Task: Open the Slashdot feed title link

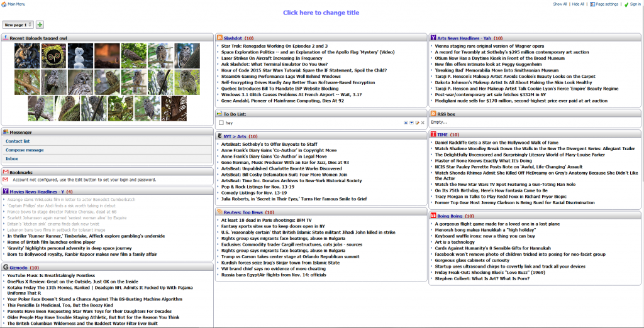Action: click(x=233, y=38)
